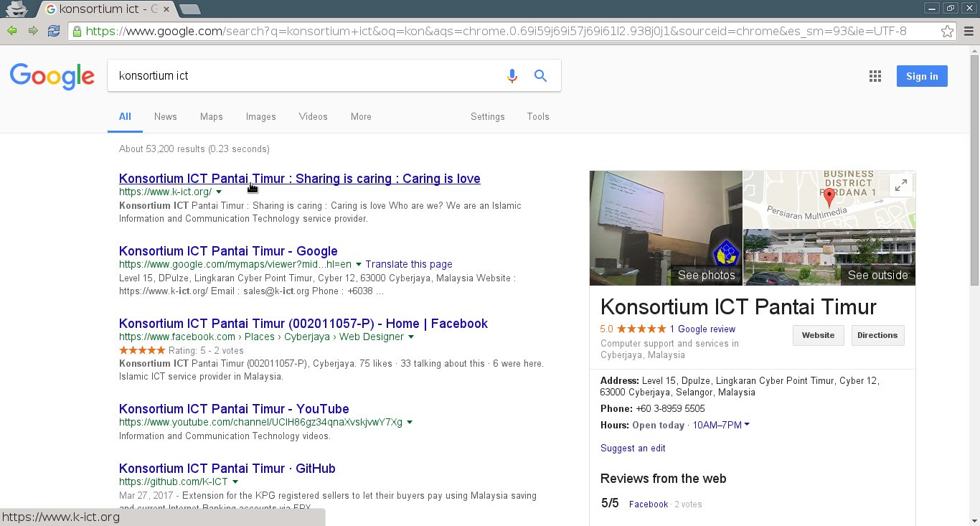Click Suggest an edit link
Image resolution: width=980 pixels, height=526 pixels.
pyautogui.click(x=633, y=448)
